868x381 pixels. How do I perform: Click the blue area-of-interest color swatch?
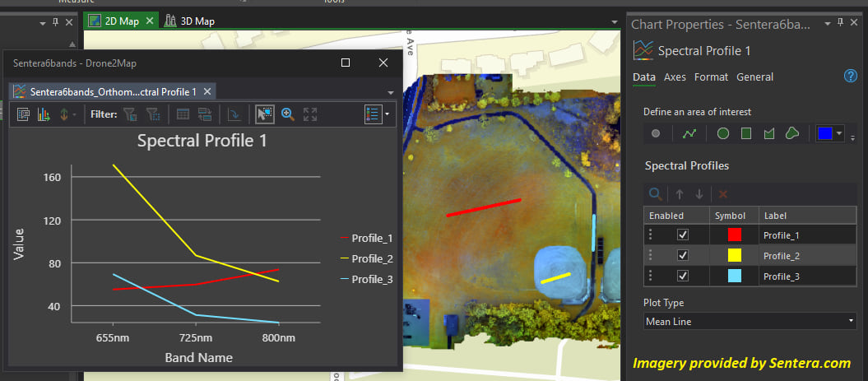[x=825, y=133]
